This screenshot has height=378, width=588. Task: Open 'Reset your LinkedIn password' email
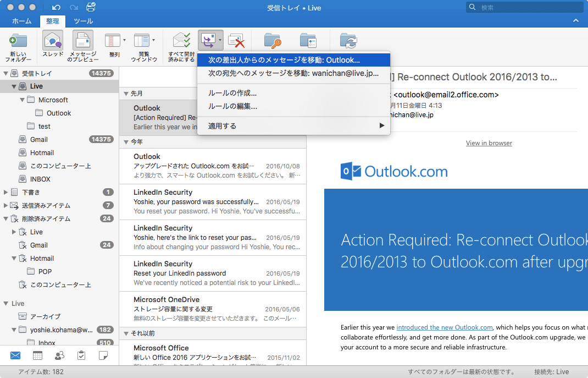pos(213,273)
